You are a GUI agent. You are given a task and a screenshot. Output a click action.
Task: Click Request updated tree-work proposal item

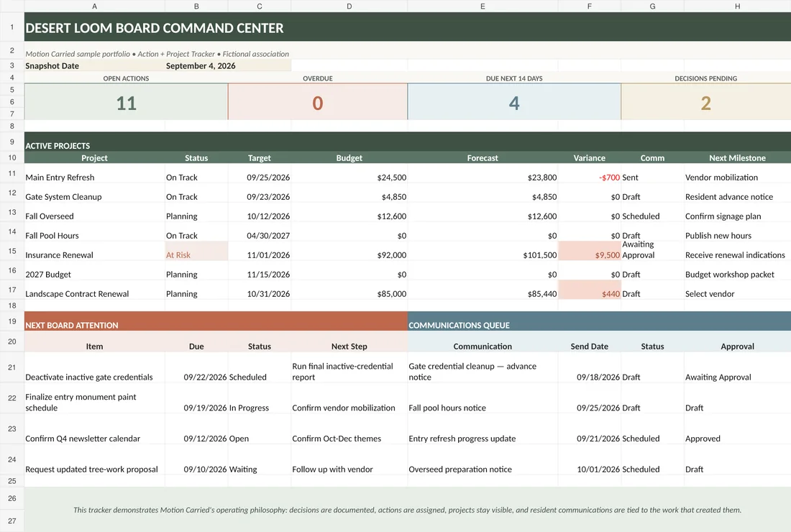(94, 459)
